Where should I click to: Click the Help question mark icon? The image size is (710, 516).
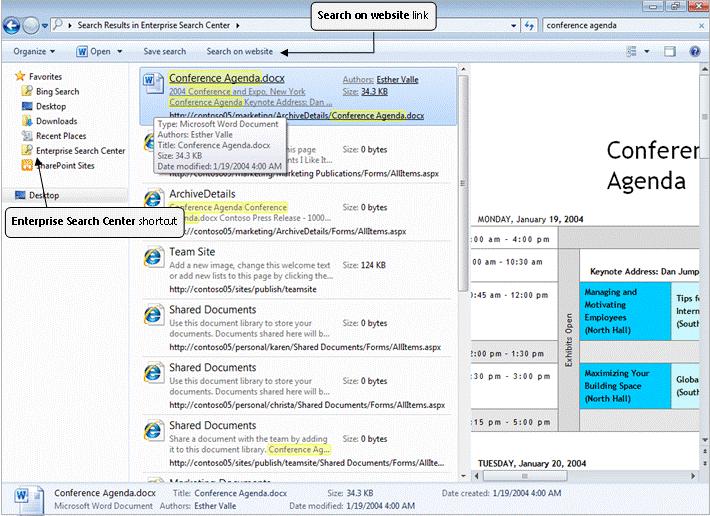[x=695, y=52]
